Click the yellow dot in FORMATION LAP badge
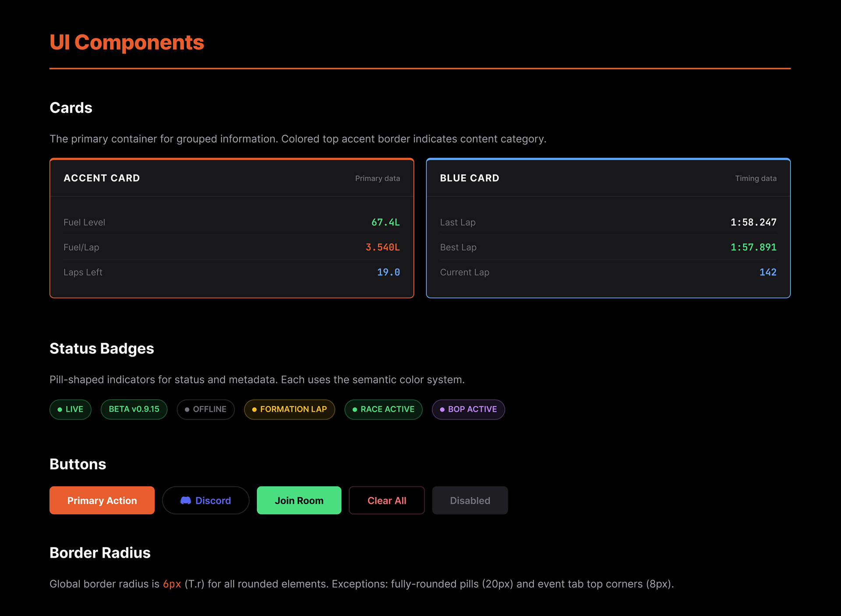 point(254,410)
